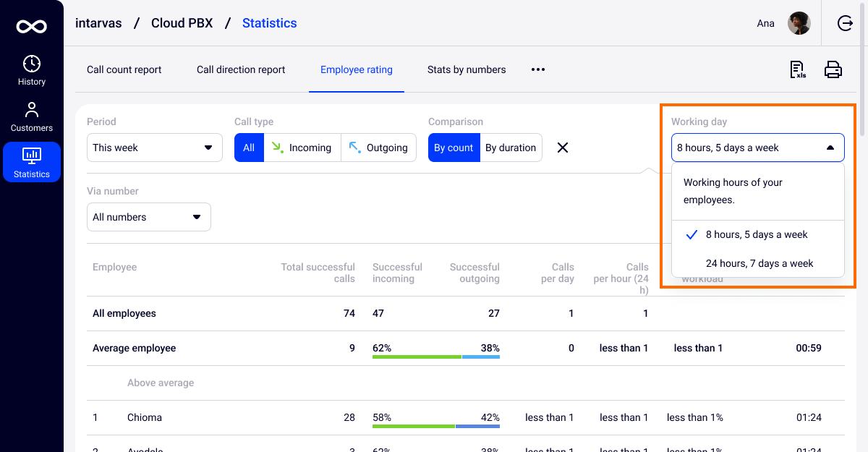Image resolution: width=868 pixels, height=452 pixels.
Task: Collapse the Working day dropdown
Action: pos(757,148)
